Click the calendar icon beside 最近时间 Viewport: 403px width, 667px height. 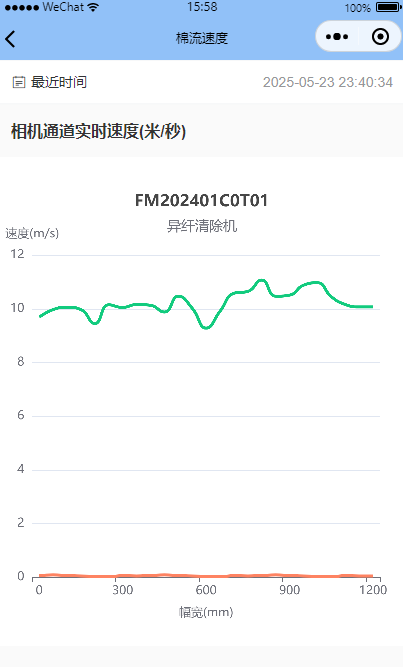tap(19, 82)
